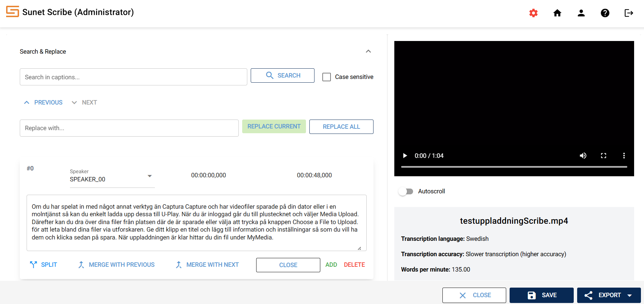Image resolution: width=644 pixels, height=304 pixels.
Task: Click the logout icon in header
Action: pos(629,13)
